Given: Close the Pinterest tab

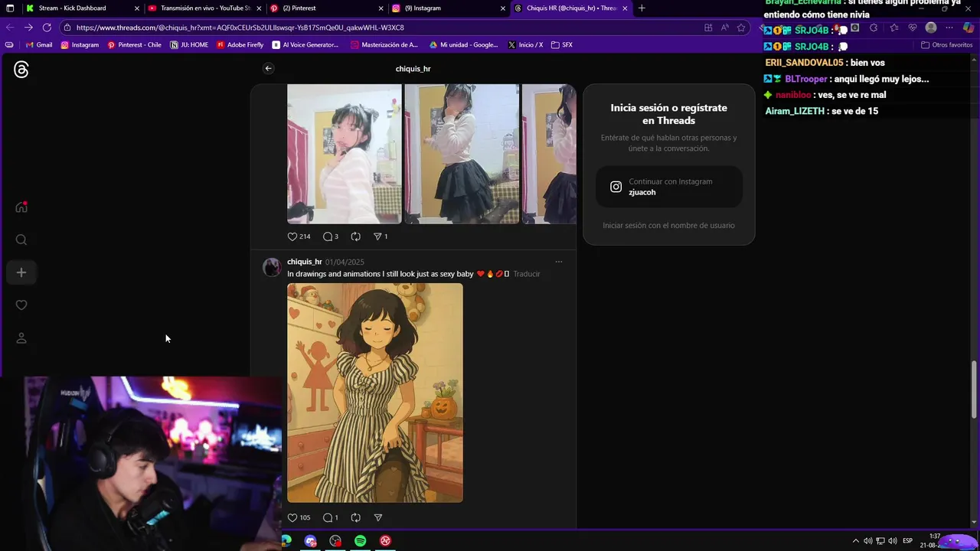Looking at the screenshot, I should pyautogui.click(x=381, y=8).
